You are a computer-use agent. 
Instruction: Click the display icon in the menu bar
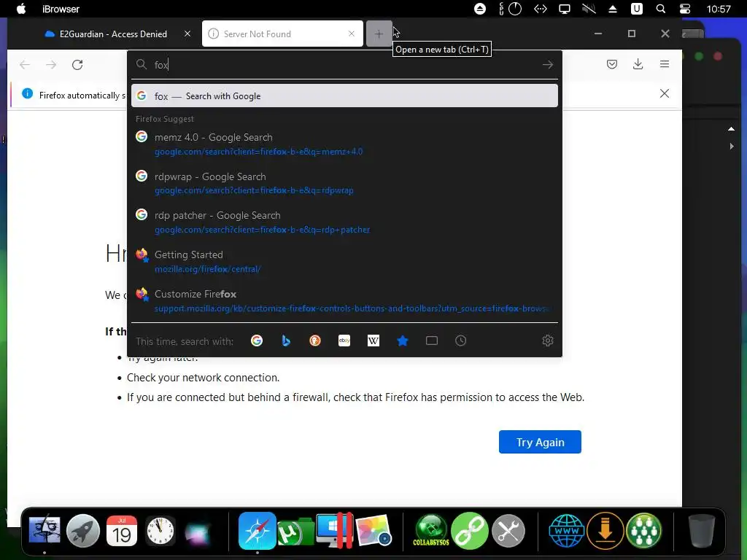565,9
